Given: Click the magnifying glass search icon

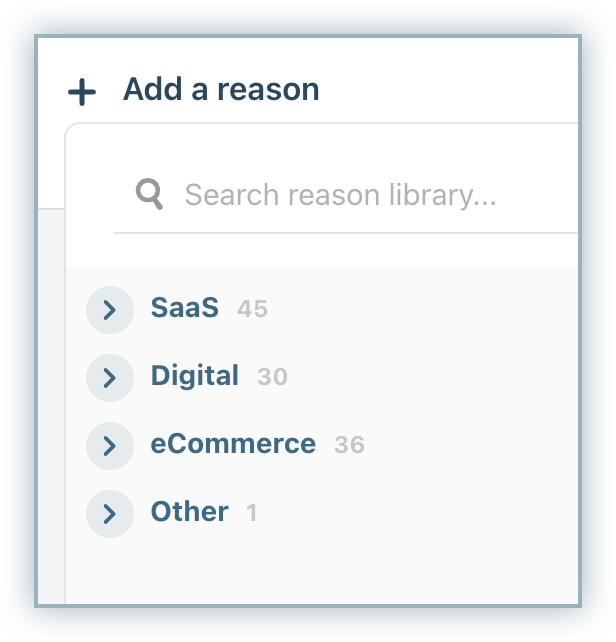Looking at the screenshot, I should (x=150, y=194).
